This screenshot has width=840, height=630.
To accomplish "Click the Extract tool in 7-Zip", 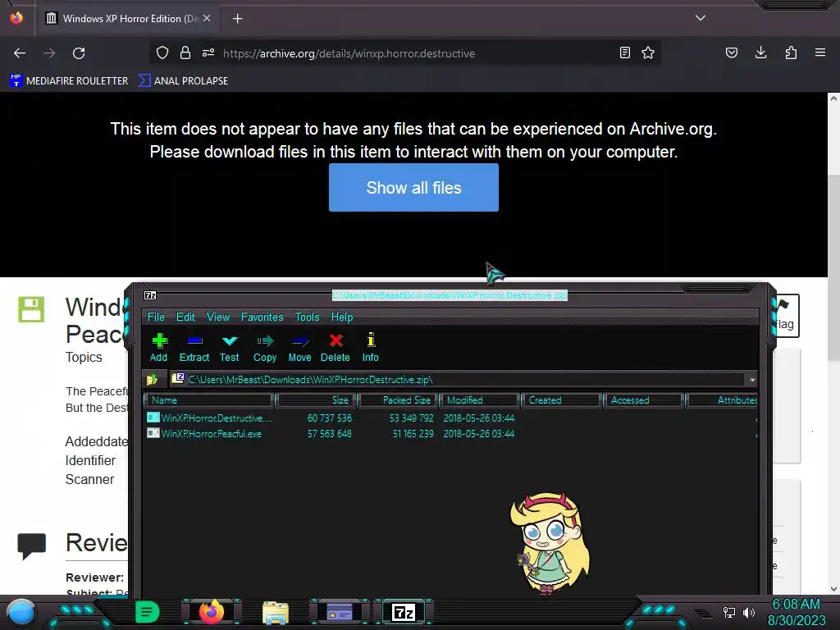I will point(194,348).
